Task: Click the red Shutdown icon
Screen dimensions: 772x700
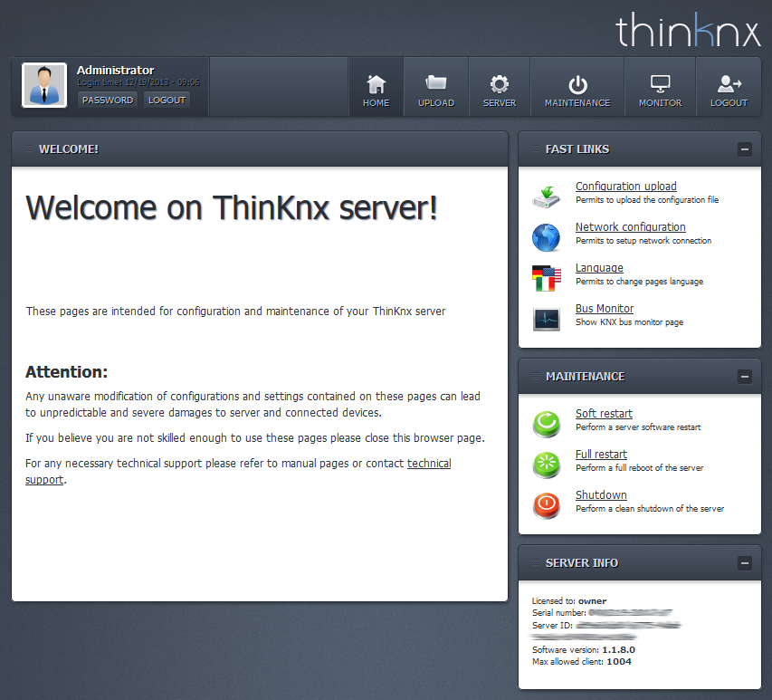Action: click(546, 506)
